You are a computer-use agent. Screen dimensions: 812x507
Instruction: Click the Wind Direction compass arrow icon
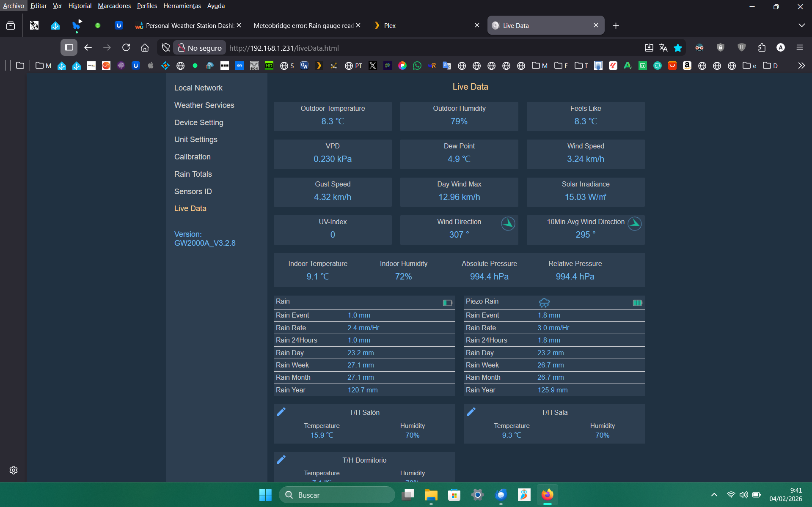tap(508, 223)
